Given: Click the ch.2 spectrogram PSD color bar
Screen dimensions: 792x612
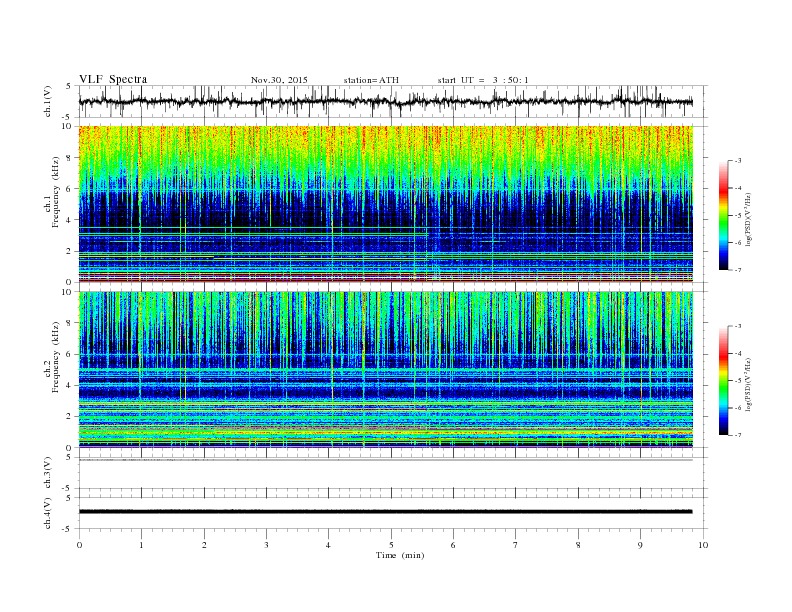Looking at the screenshot, I should click(x=723, y=380).
